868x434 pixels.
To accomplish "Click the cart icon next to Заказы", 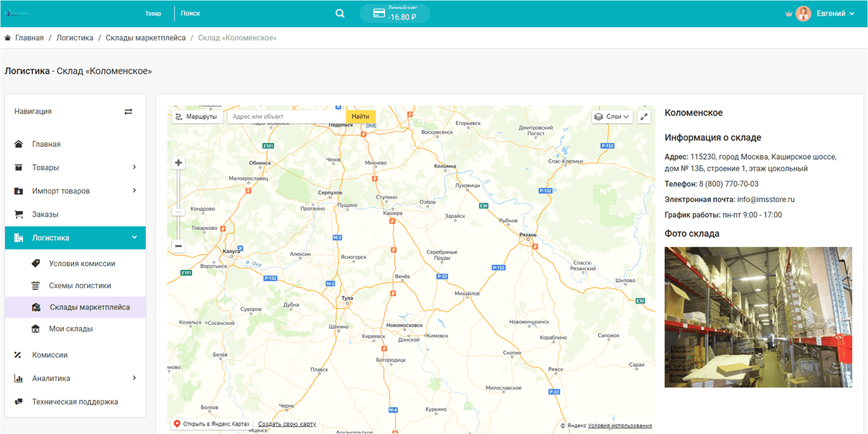I will point(18,214).
